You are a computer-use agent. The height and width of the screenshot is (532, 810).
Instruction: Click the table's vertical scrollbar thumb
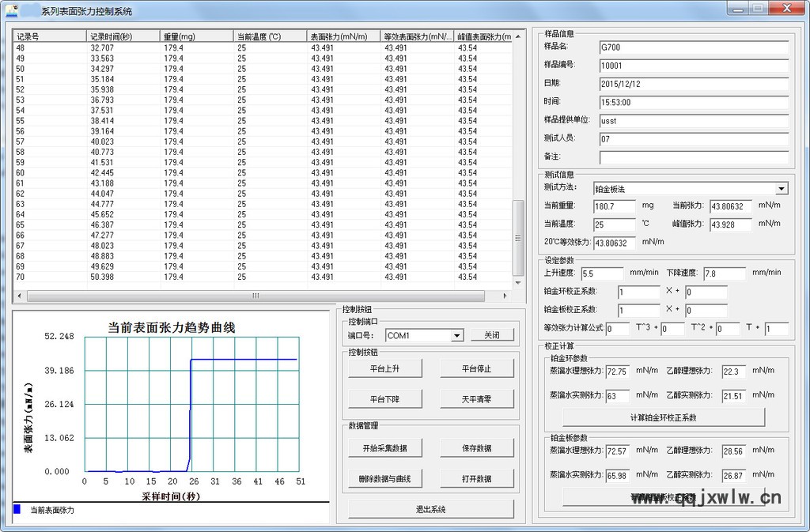(x=518, y=238)
